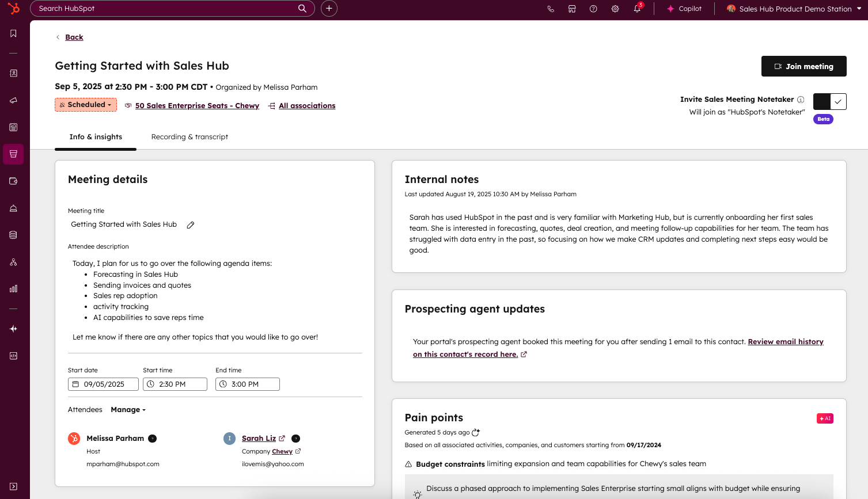This screenshot has height=499, width=868.
Task: Click the info icon beside Invite Sales Meeting Notetaker
Action: 801,100
